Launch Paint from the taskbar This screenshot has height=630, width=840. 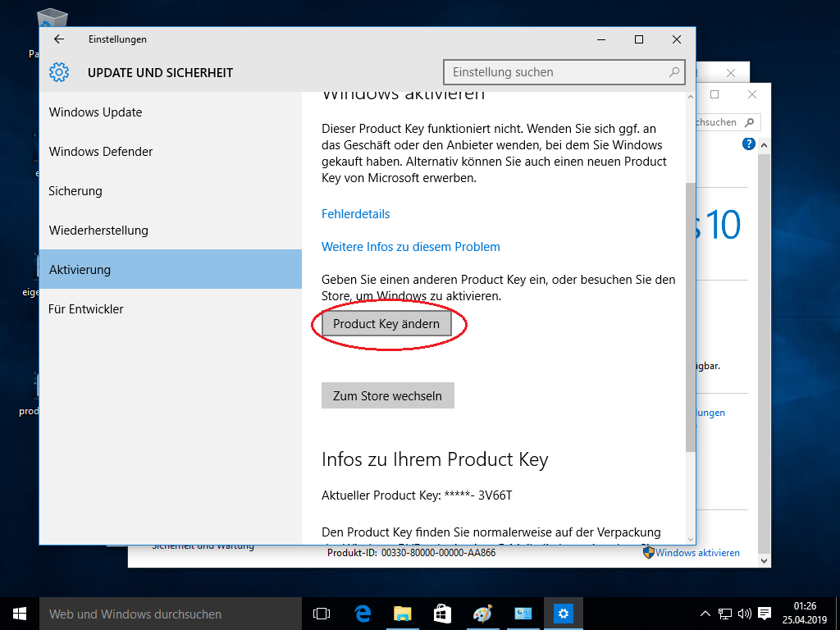482,613
